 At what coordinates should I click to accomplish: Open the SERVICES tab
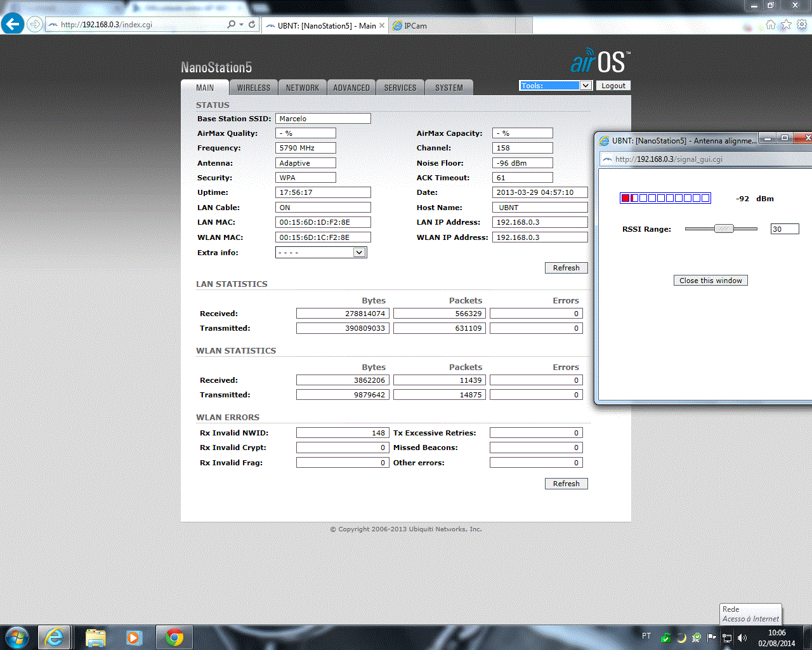tap(400, 88)
